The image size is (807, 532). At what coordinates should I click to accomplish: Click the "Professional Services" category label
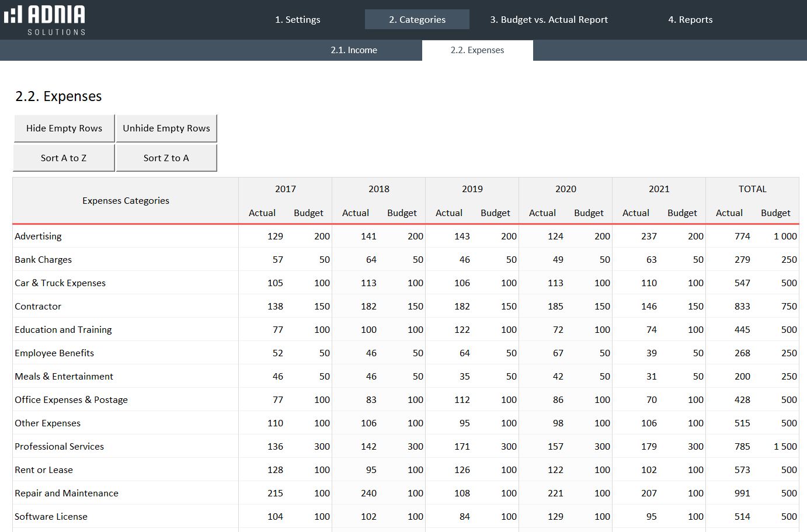(59, 446)
